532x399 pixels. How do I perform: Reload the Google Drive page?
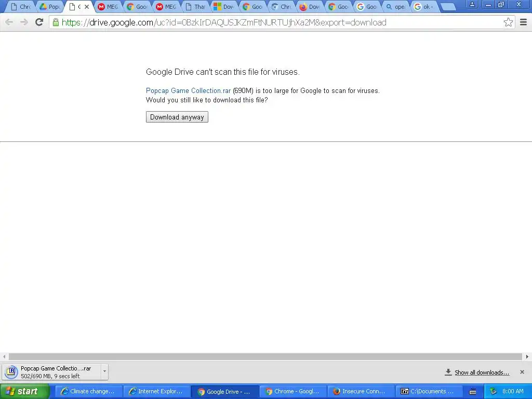(39, 22)
